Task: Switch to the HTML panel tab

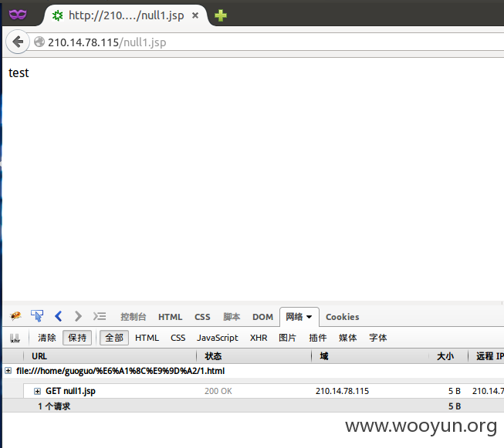Action: pyautogui.click(x=170, y=317)
